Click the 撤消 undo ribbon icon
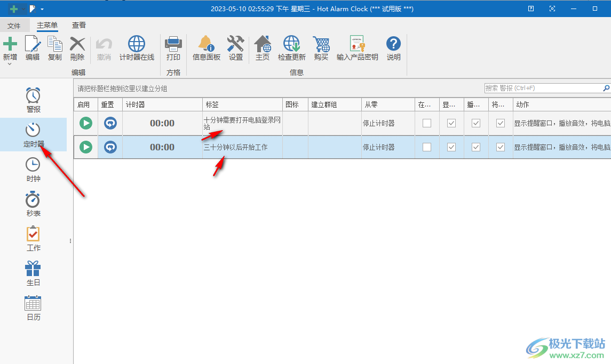This screenshot has width=611, height=364. click(x=104, y=44)
